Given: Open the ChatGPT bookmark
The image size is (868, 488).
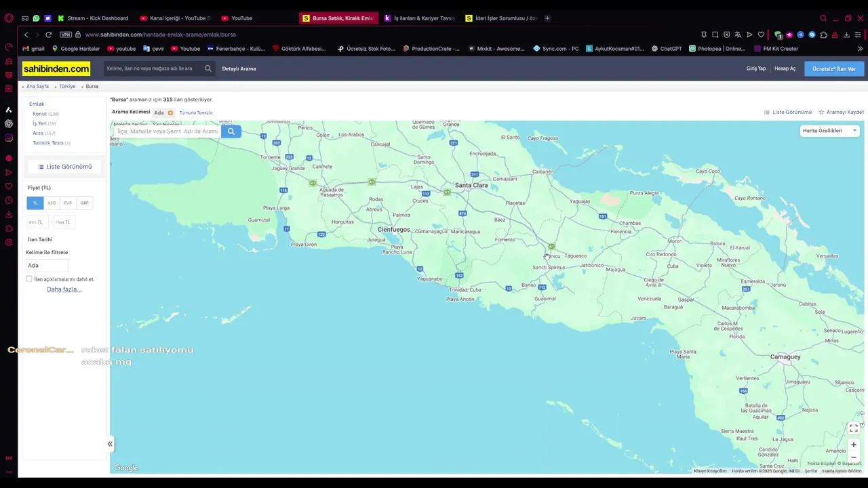Looking at the screenshot, I should tap(667, 49).
